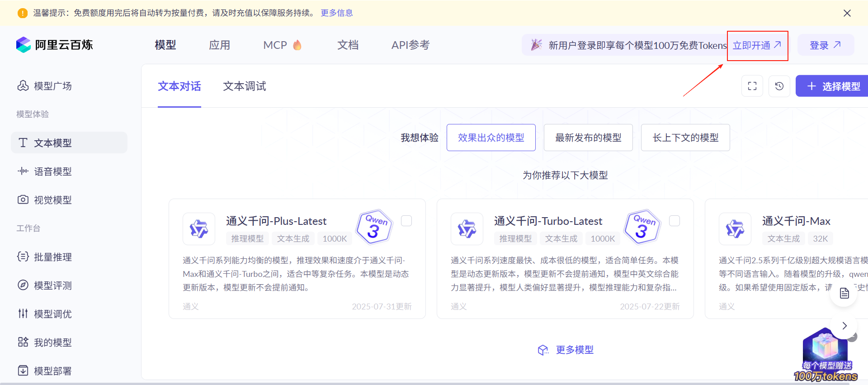868x385 pixels.
Task: Click 文本生成 tag on Turbo-Latest card
Action: pos(561,238)
